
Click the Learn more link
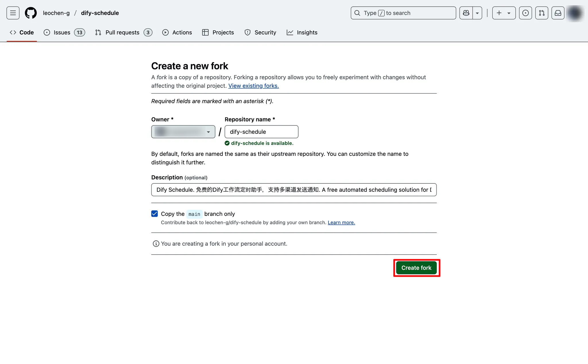point(341,222)
